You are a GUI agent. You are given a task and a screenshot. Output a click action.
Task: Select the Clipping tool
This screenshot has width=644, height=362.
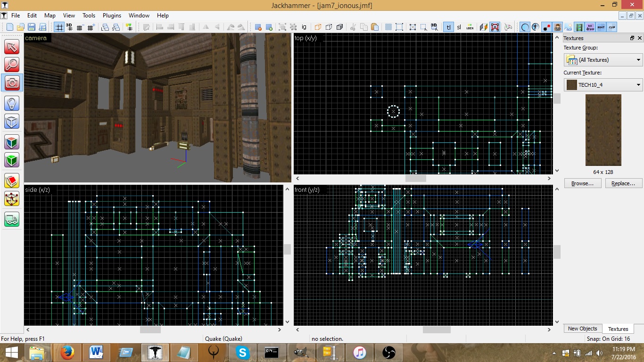pyautogui.click(x=12, y=180)
